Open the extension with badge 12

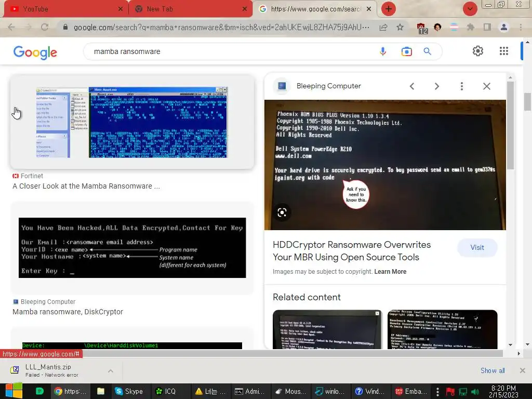coord(422,28)
